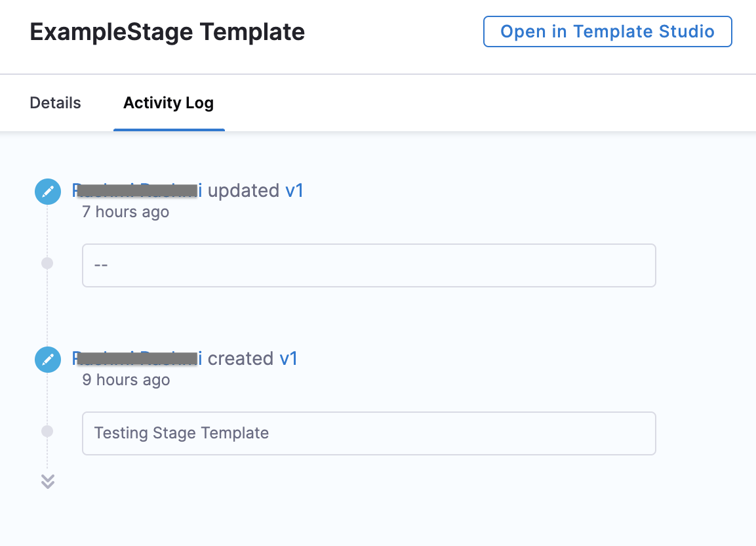Click the pencil icon beside the created entry

coord(48,360)
